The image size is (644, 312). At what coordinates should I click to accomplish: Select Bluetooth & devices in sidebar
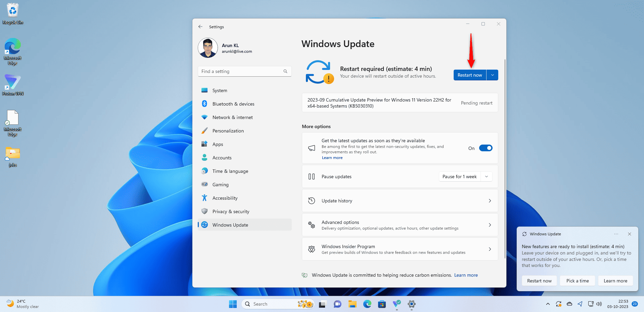tap(245, 104)
